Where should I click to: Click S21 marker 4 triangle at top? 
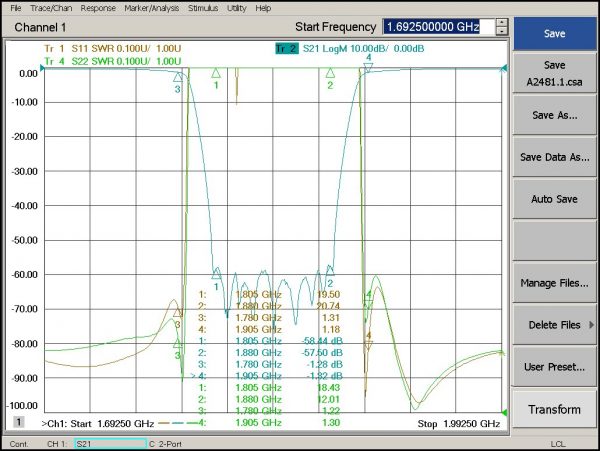(x=368, y=68)
